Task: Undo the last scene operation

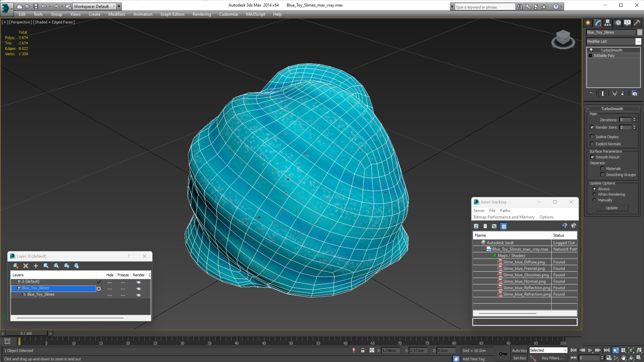Action: [x=44, y=7]
